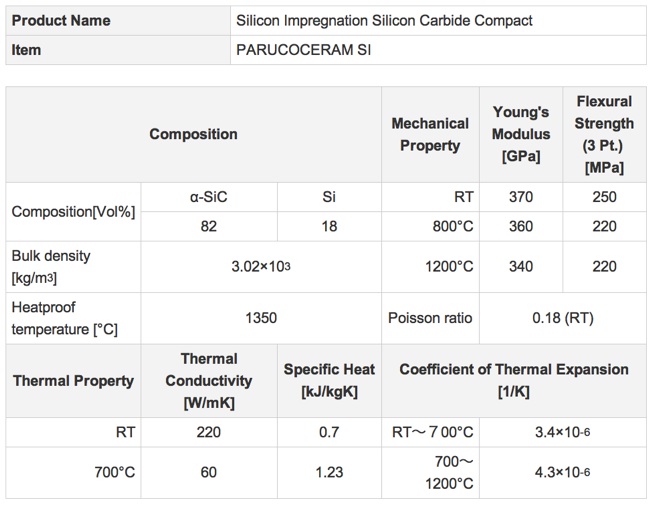Select the Poisson ratio 0.18 (RT) cell
This screenshot has width=653, height=507.
(x=563, y=318)
